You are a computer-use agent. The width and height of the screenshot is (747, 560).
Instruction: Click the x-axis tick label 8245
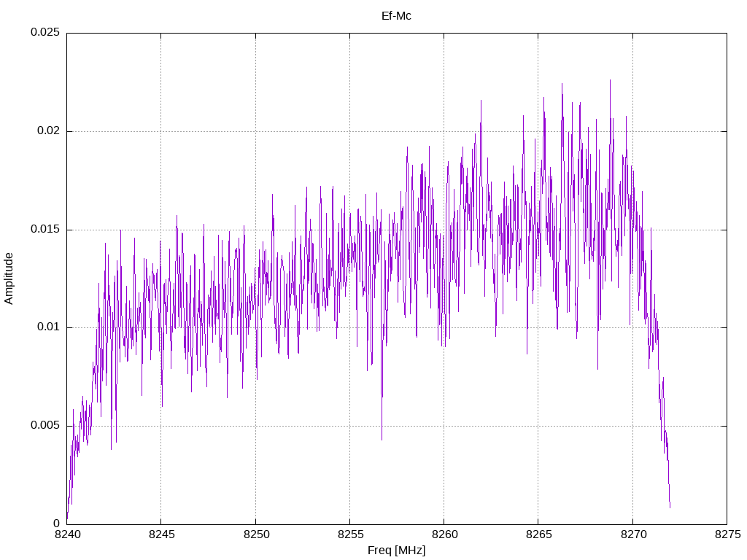[x=161, y=534]
